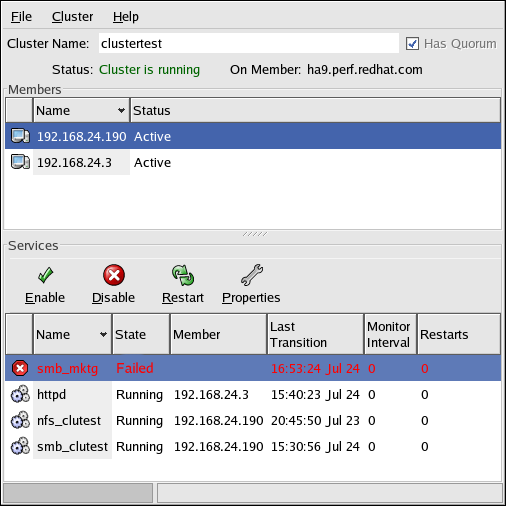Click the Last Transition column header
This screenshot has height=506, width=506.
coord(315,334)
